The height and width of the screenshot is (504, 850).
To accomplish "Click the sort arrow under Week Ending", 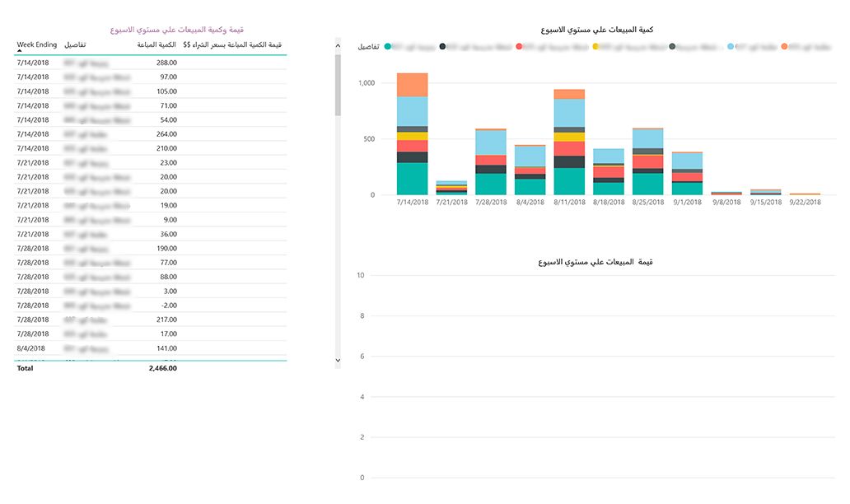I will [x=19, y=51].
